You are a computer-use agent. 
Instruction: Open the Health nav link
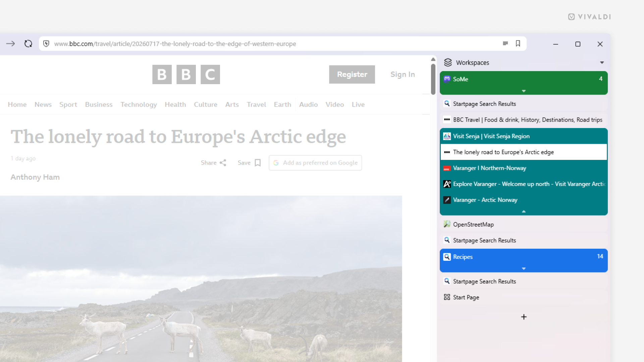[x=175, y=104]
